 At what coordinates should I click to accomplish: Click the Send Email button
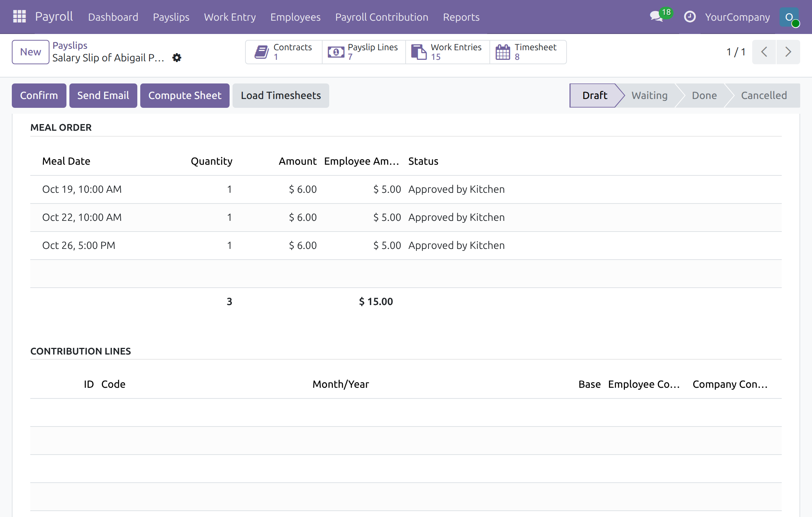[103, 96]
